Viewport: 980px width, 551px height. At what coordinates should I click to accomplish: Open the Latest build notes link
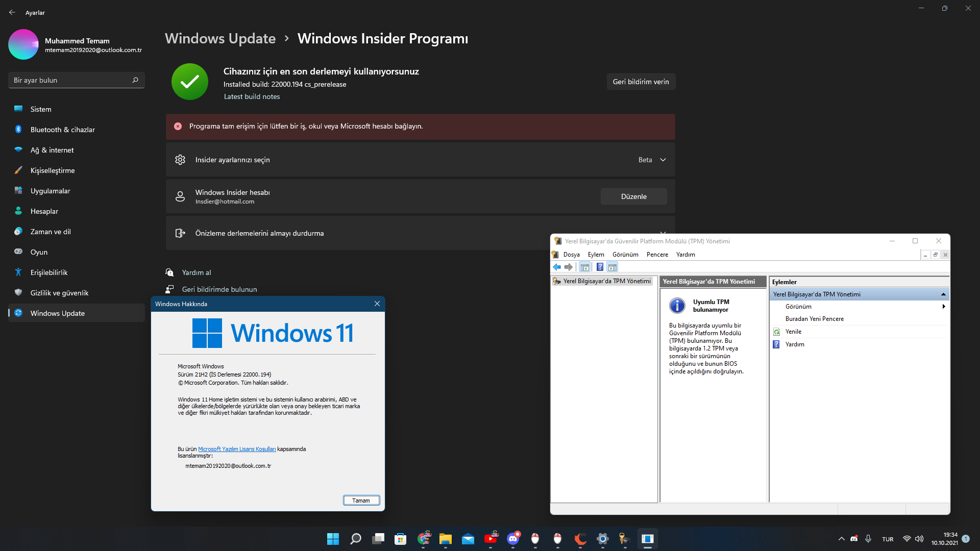(x=252, y=96)
